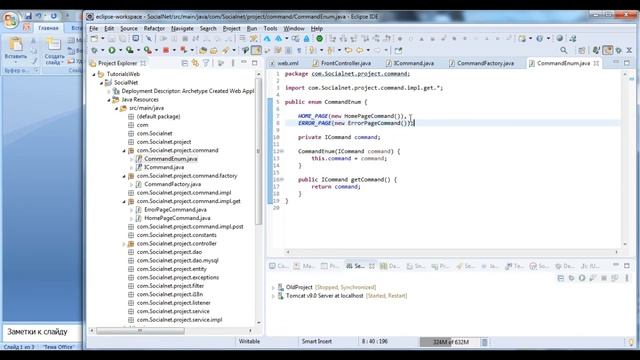This screenshot has width=640, height=360.
Task: Click the green circular icon in top toolbar
Action: coord(320,38)
